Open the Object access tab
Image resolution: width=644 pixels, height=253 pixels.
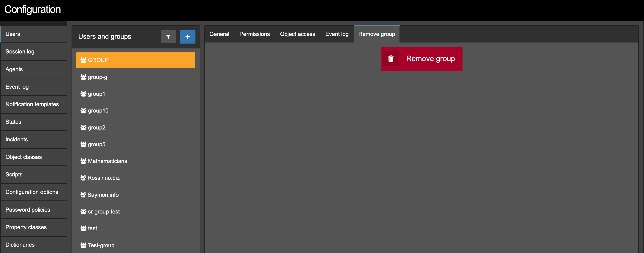(298, 34)
